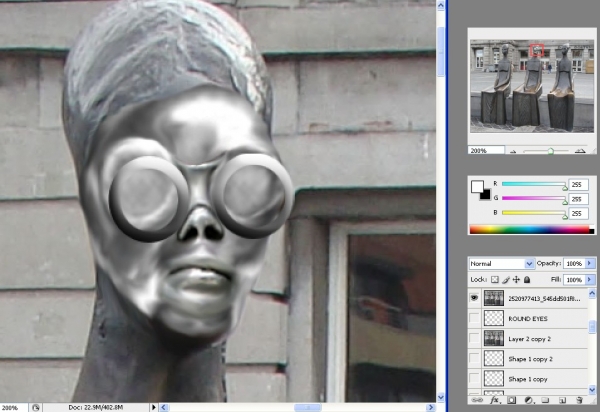Click the ROUND EYES layer thumbnail
The height and width of the screenshot is (412, 600).
click(494, 318)
